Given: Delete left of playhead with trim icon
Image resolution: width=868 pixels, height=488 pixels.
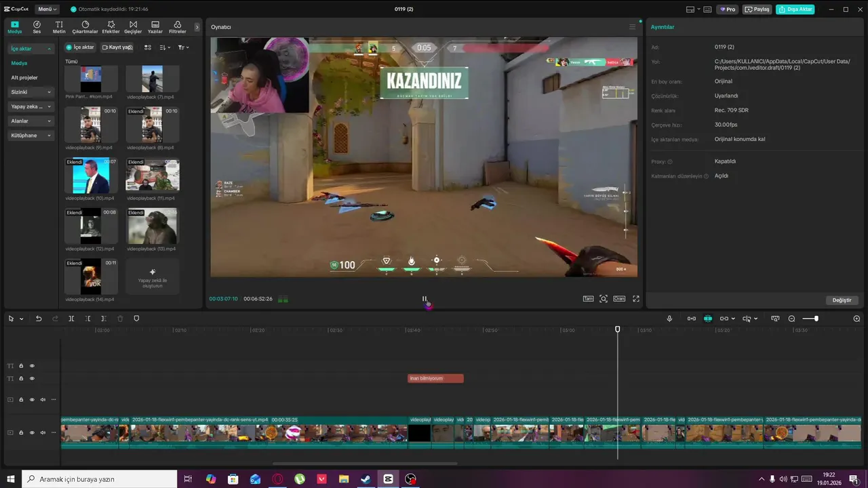Looking at the screenshot, I should pos(87,319).
